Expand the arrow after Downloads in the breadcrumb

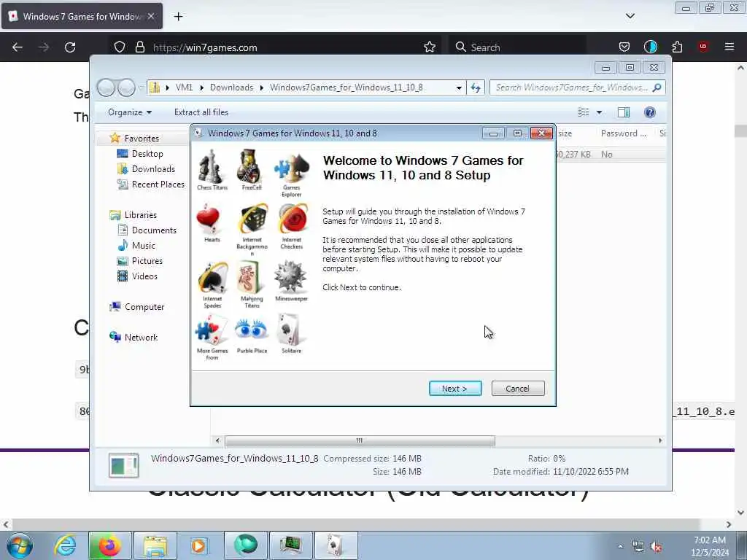tap(262, 87)
